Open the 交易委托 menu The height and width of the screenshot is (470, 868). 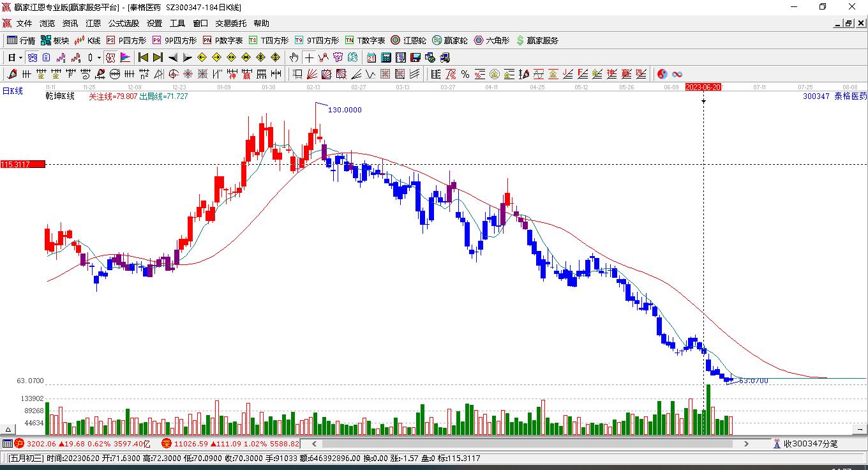click(230, 23)
